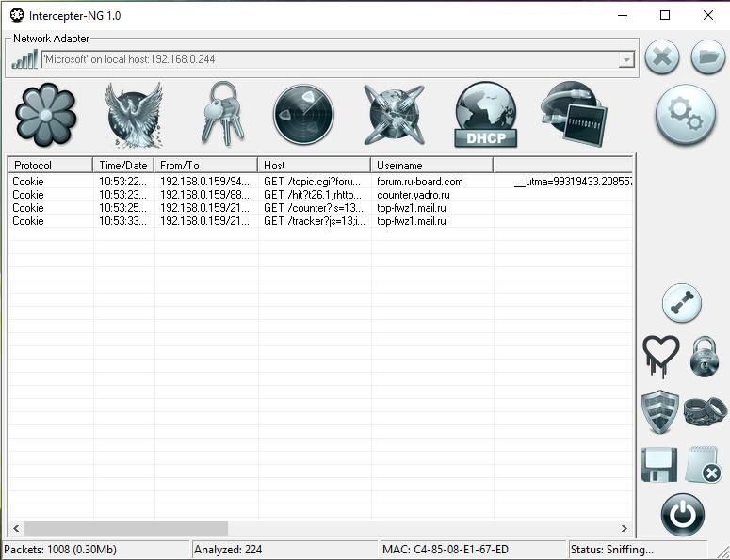Click the shield icon
This screenshot has height=560, width=730.
(659, 412)
